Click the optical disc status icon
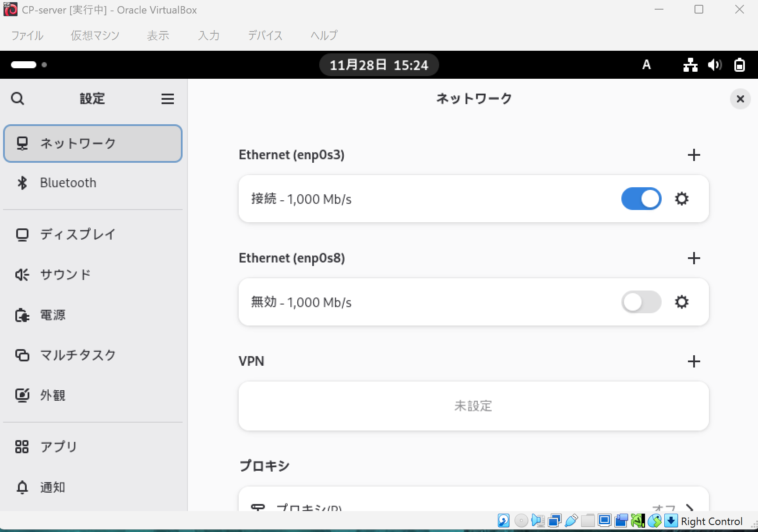 (x=521, y=521)
